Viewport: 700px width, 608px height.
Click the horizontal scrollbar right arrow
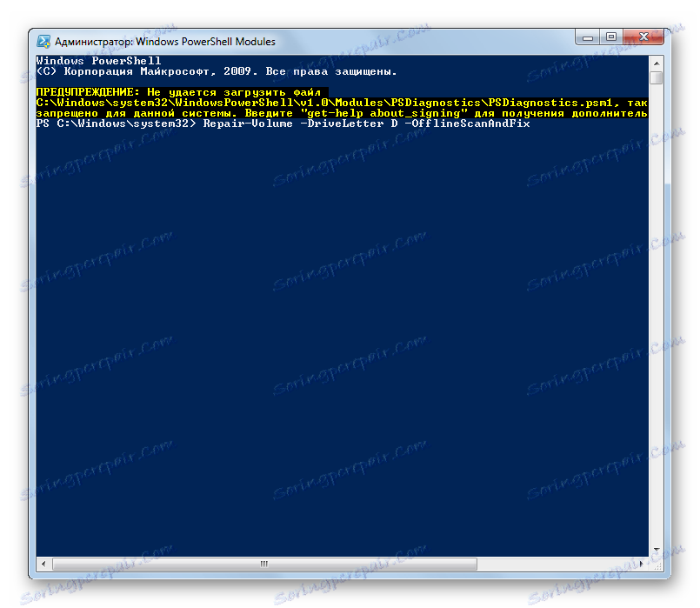(x=642, y=564)
